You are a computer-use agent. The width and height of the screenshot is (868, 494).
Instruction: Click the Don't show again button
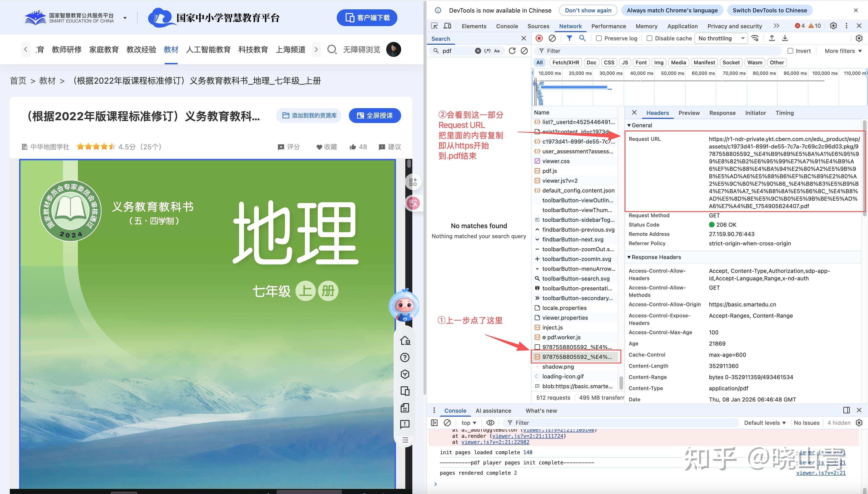tap(588, 10)
